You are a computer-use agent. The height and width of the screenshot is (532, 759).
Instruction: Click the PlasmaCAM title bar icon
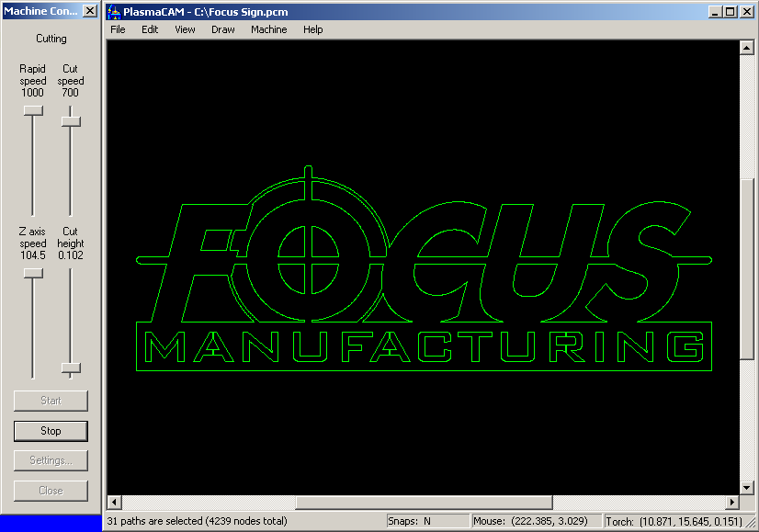pyautogui.click(x=114, y=12)
